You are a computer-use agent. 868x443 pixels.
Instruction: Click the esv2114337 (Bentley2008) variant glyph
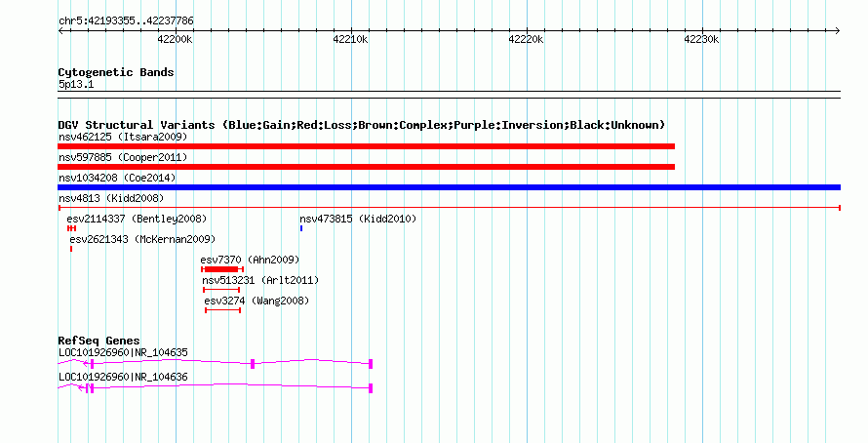[71, 228]
